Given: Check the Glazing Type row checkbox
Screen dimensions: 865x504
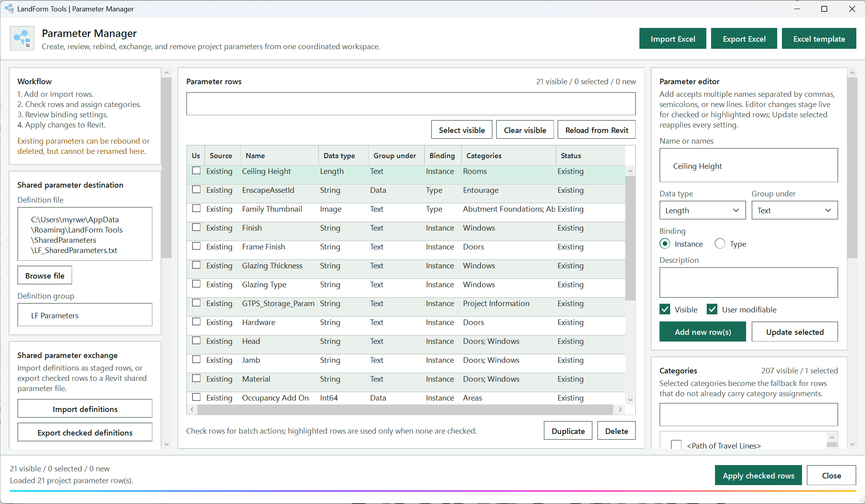Looking at the screenshot, I should [x=196, y=284].
